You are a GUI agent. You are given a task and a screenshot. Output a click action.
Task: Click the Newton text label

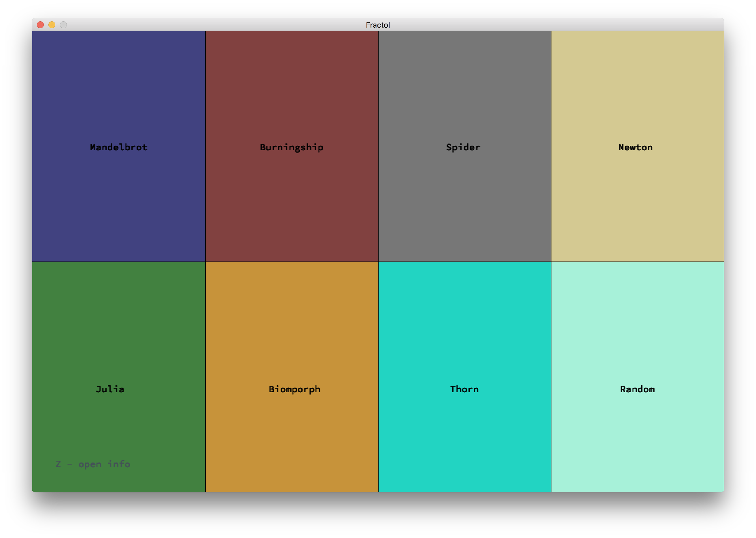pos(635,147)
